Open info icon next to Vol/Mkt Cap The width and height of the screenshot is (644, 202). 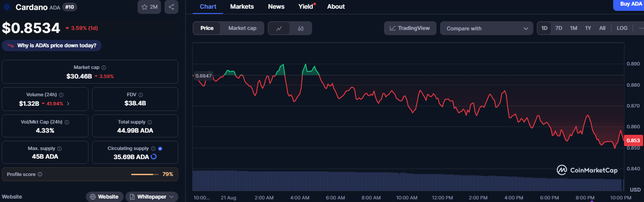click(x=66, y=122)
